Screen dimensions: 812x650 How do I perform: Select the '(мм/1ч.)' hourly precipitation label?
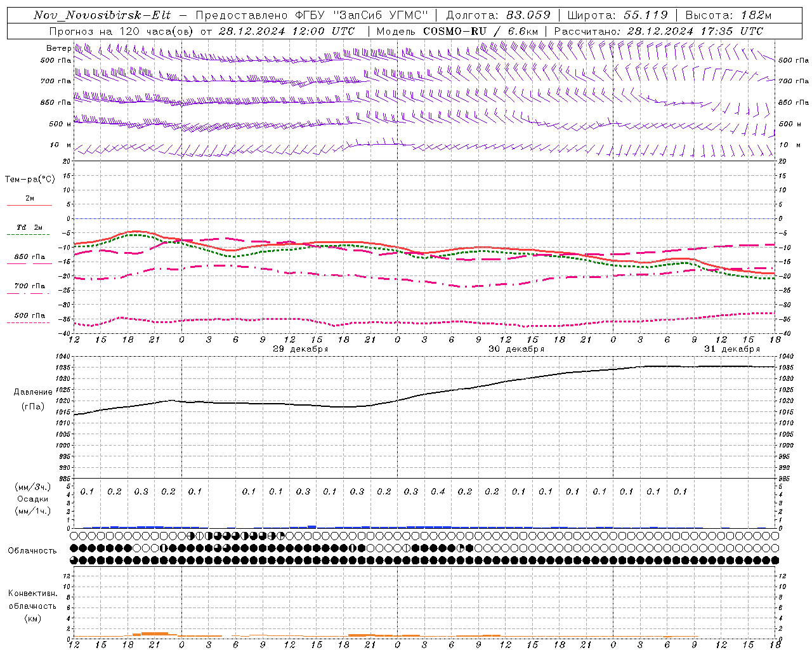click(x=33, y=511)
